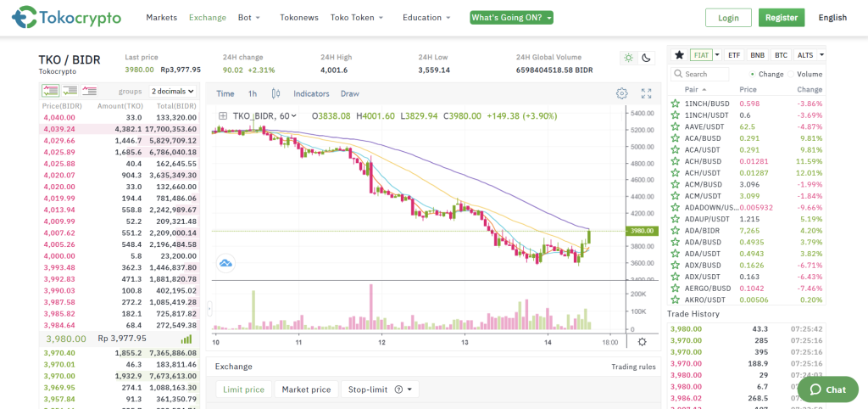Open the FIAT market dropdown arrow

tap(717, 55)
